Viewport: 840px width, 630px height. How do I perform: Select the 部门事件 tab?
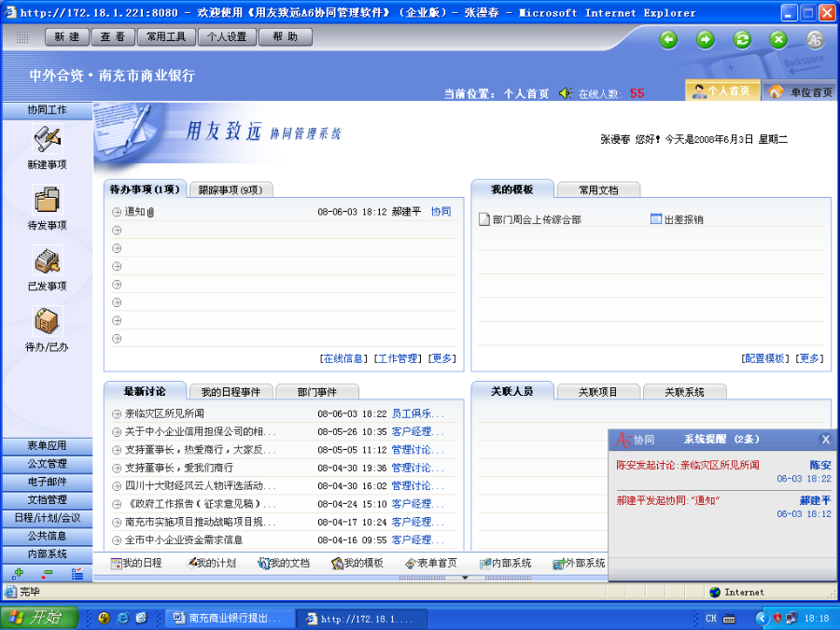pos(317,392)
